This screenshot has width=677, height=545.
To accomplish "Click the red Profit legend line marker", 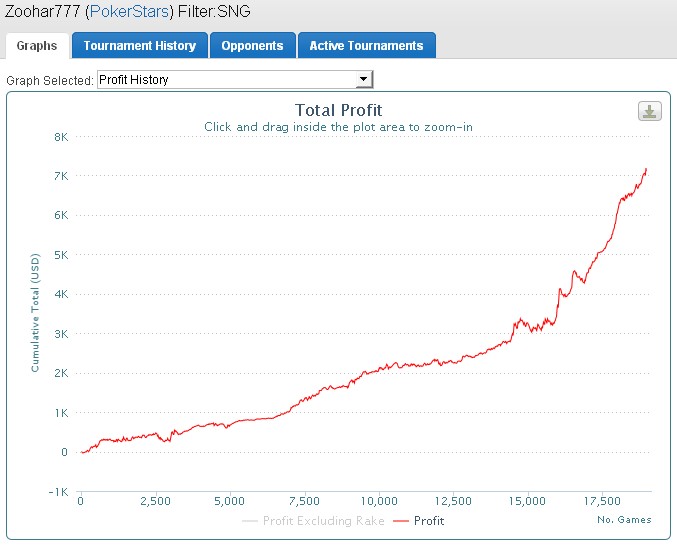I will pos(401,521).
